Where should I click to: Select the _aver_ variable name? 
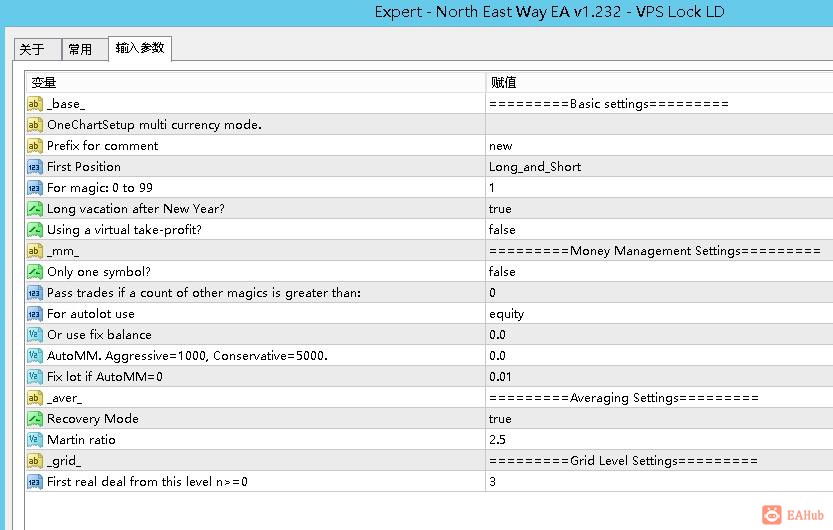point(64,398)
